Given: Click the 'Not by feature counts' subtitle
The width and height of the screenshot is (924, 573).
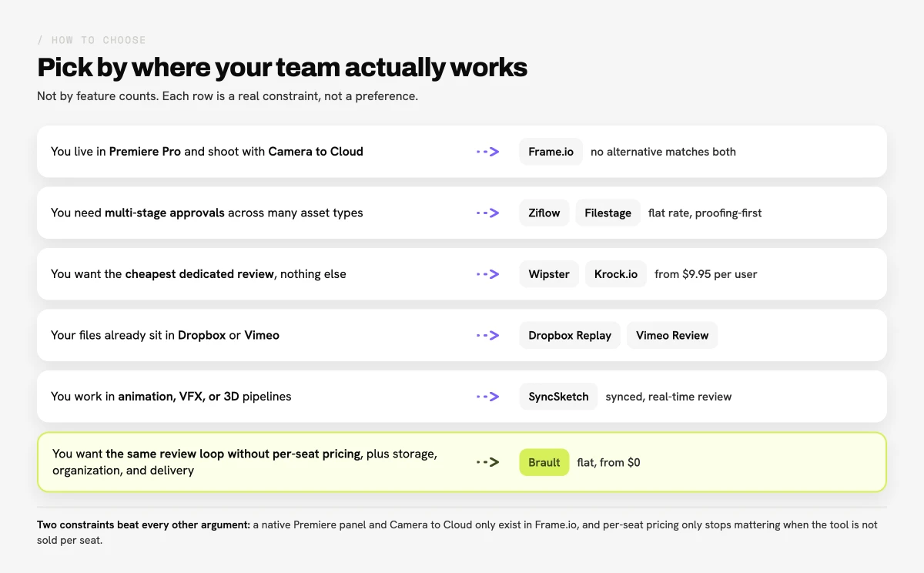Looking at the screenshot, I should (x=227, y=97).
